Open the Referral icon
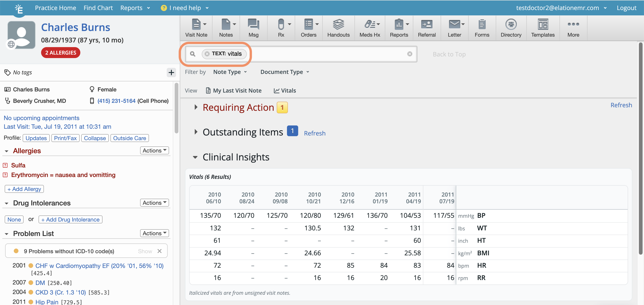644x305 pixels. [x=427, y=28]
